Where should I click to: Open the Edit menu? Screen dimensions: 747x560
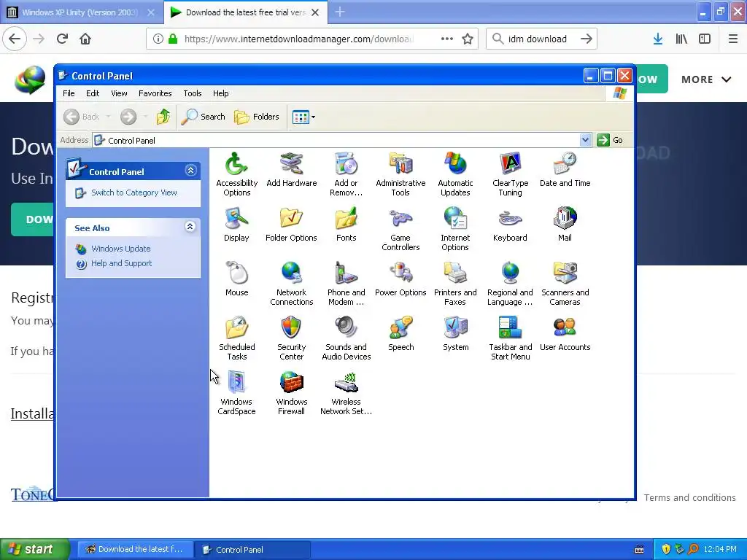[93, 93]
